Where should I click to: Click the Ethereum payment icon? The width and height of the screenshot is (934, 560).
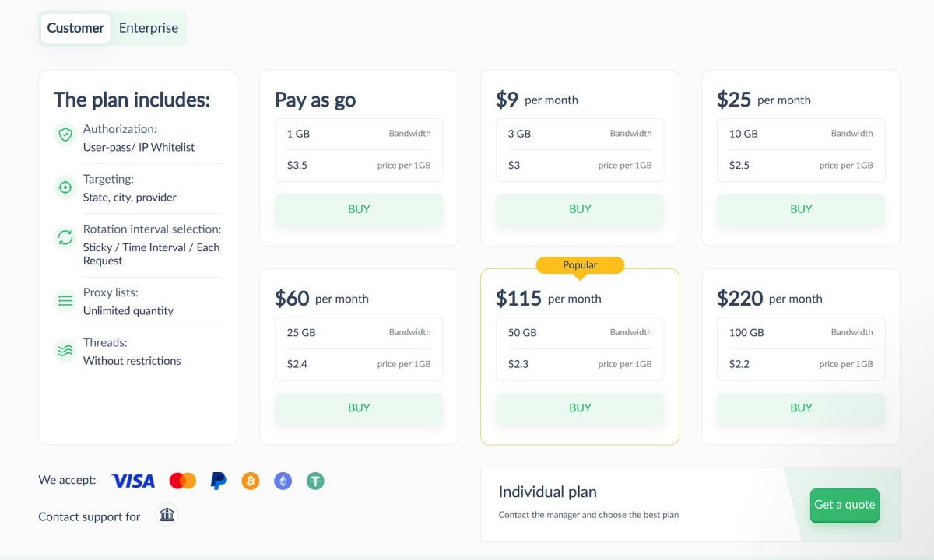tap(283, 481)
